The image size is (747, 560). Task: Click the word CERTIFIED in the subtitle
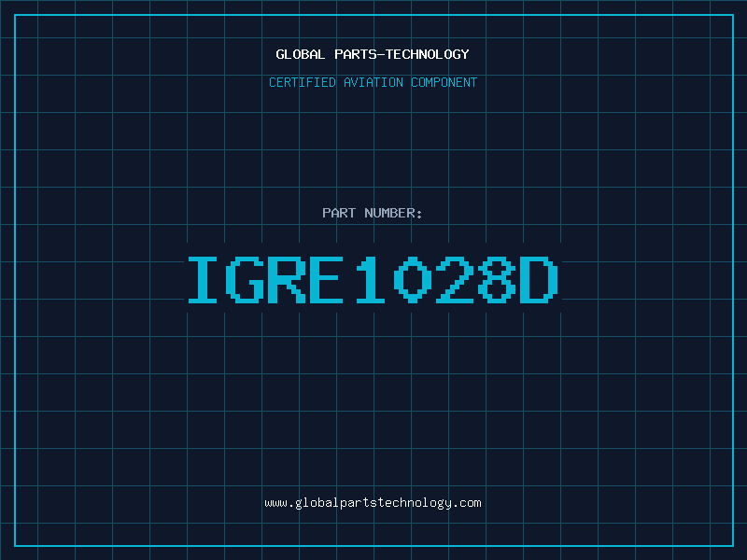[303, 83]
